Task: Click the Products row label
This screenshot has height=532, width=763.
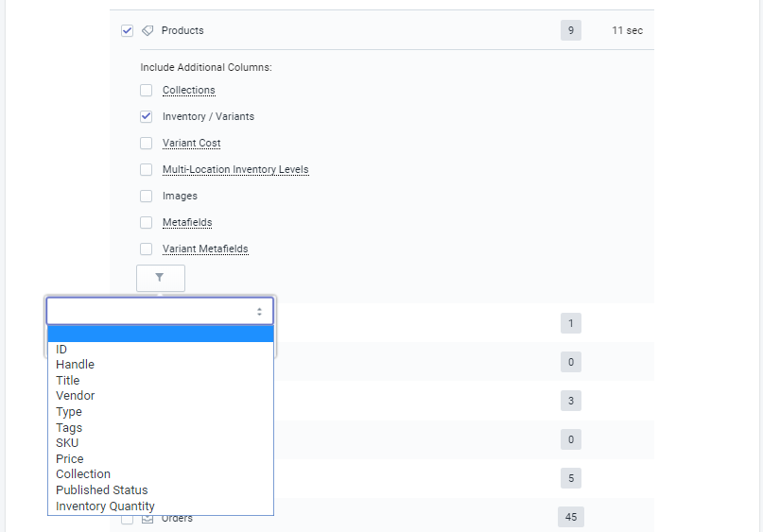Action: pos(182,30)
